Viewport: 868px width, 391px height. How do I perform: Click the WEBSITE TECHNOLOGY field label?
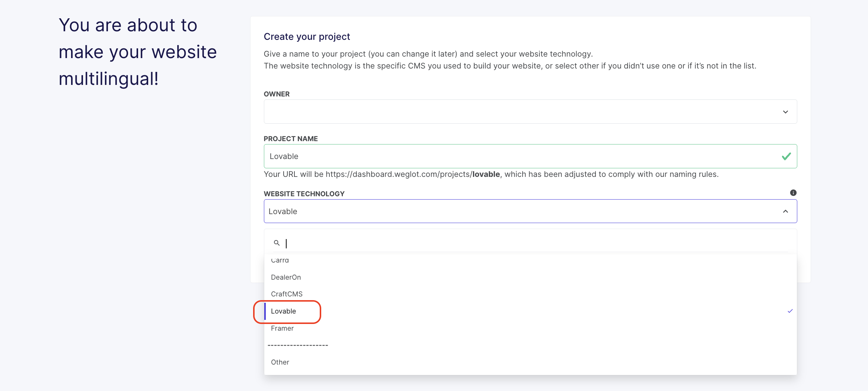[304, 194]
